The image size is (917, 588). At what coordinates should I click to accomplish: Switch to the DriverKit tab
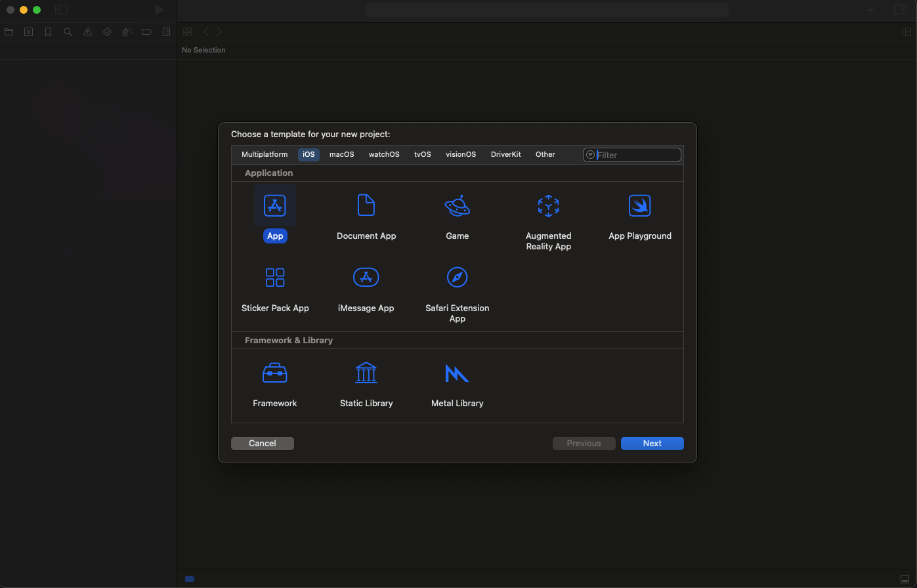(506, 155)
